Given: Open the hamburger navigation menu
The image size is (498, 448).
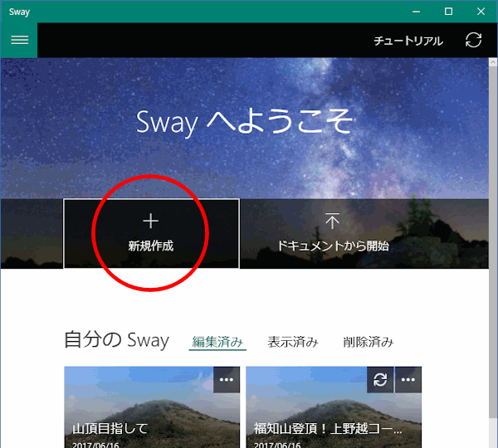Looking at the screenshot, I should 19,40.
